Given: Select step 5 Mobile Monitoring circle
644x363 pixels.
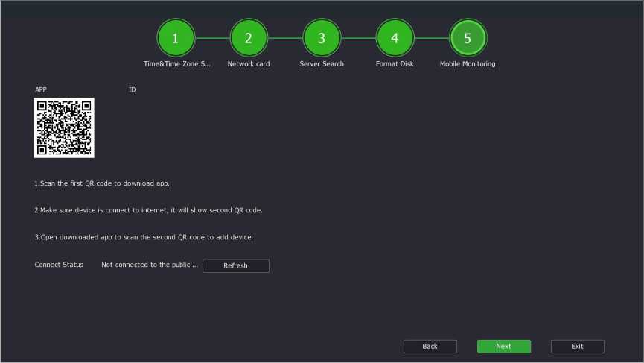Looking at the screenshot, I should tap(468, 38).
